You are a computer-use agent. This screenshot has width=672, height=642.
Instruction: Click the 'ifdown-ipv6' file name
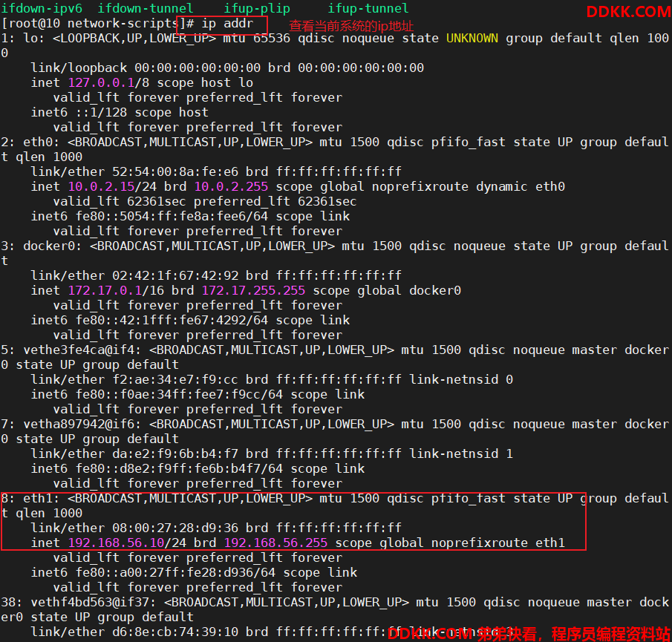pos(42,8)
